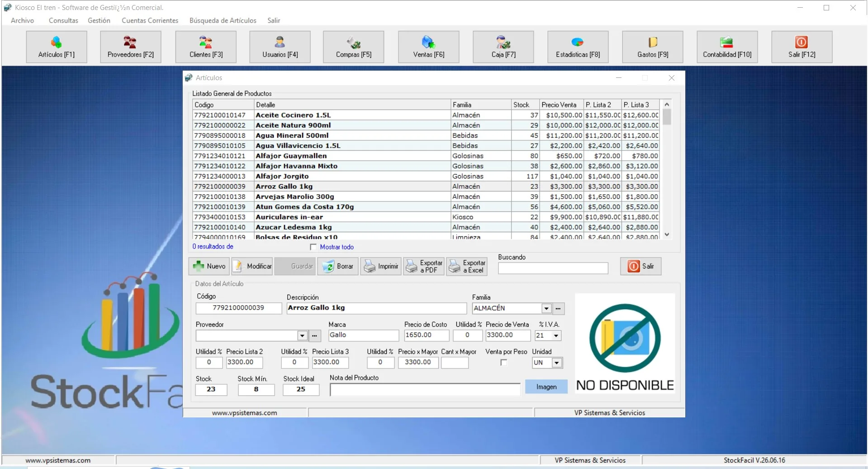Open the Archivo menu

pos(22,20)
